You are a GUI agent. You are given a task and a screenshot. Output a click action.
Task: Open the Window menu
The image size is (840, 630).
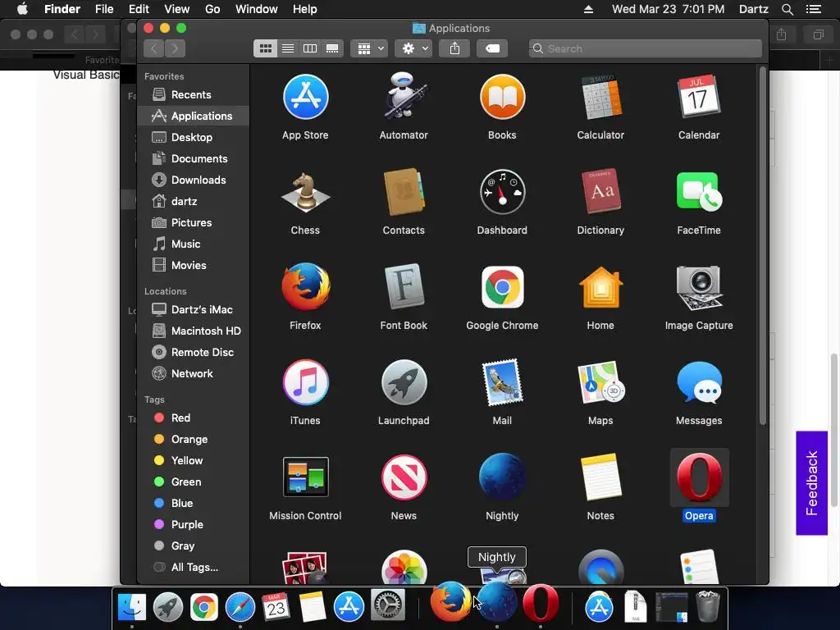tap(257, 9)
